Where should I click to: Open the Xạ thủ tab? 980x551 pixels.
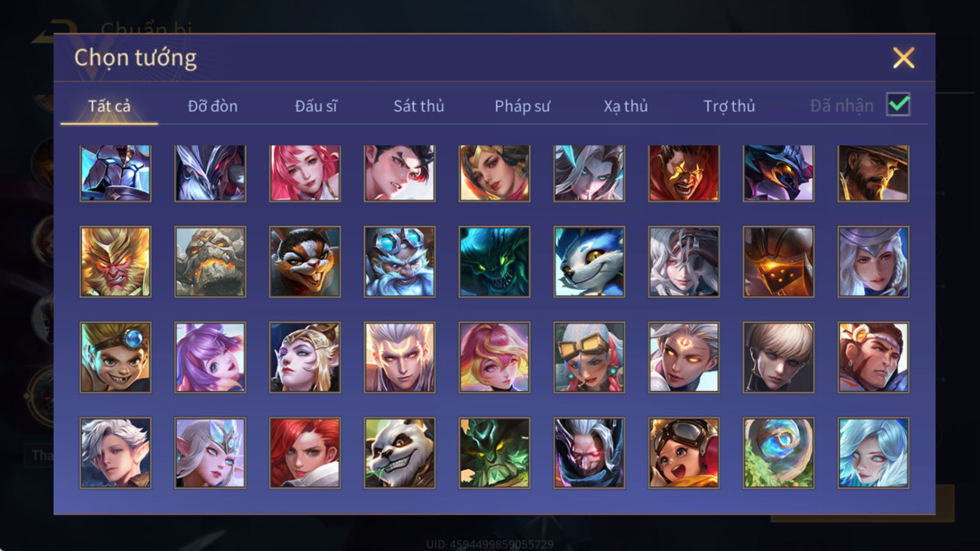pyautogui.click(x=625, y=107)
